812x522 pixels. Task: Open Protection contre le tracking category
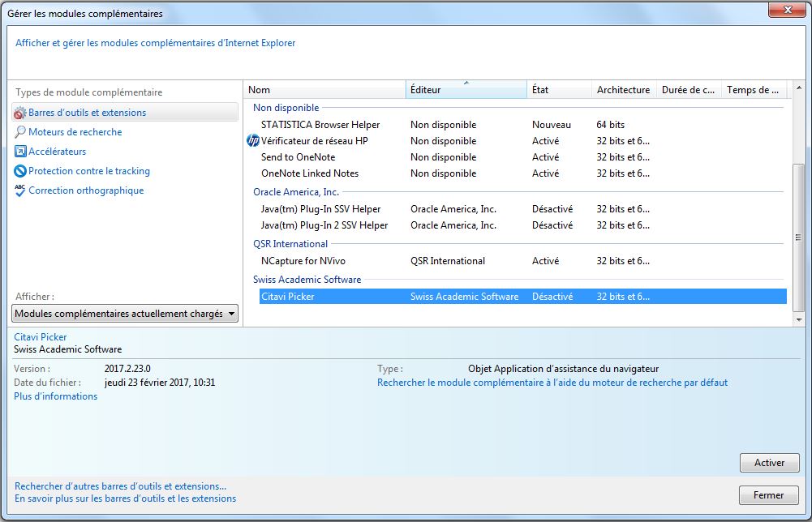[89, 171]
